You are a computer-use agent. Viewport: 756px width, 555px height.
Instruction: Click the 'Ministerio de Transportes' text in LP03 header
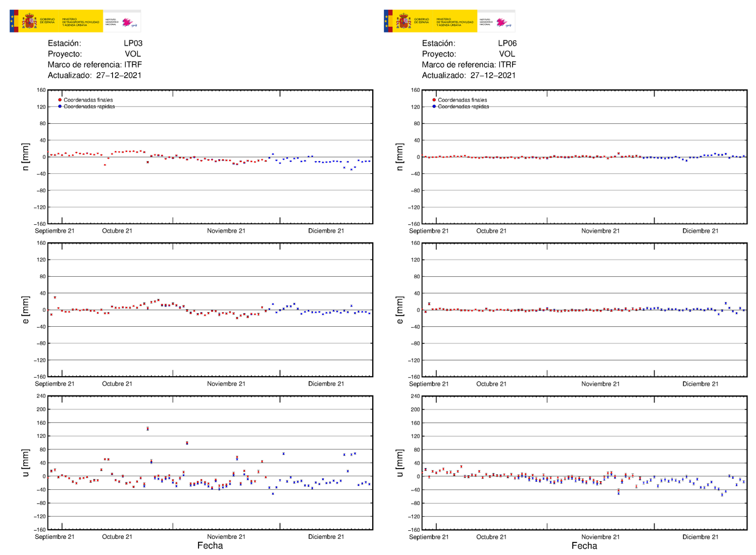pyautogui.click(x=81, y=22)
